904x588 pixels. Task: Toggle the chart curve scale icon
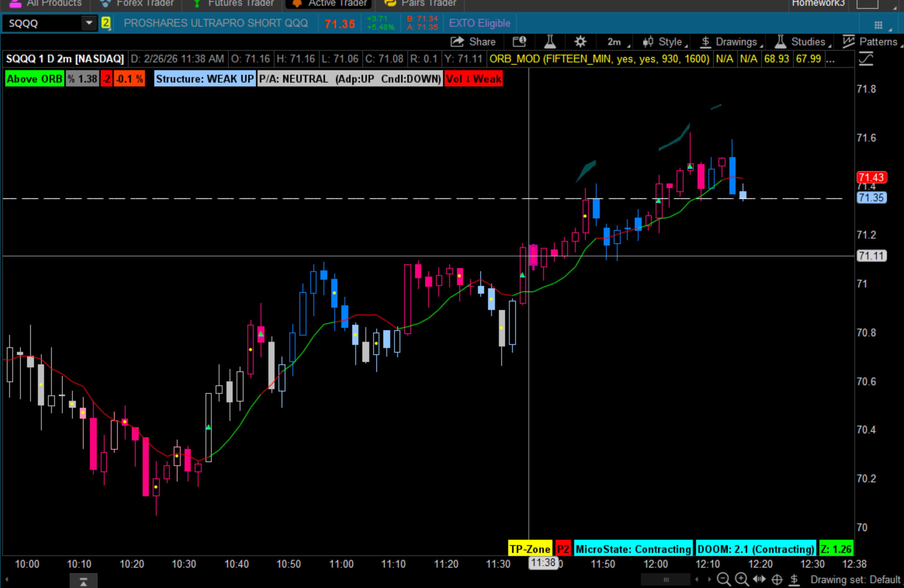pyautogui.click(x=866, y=59)
